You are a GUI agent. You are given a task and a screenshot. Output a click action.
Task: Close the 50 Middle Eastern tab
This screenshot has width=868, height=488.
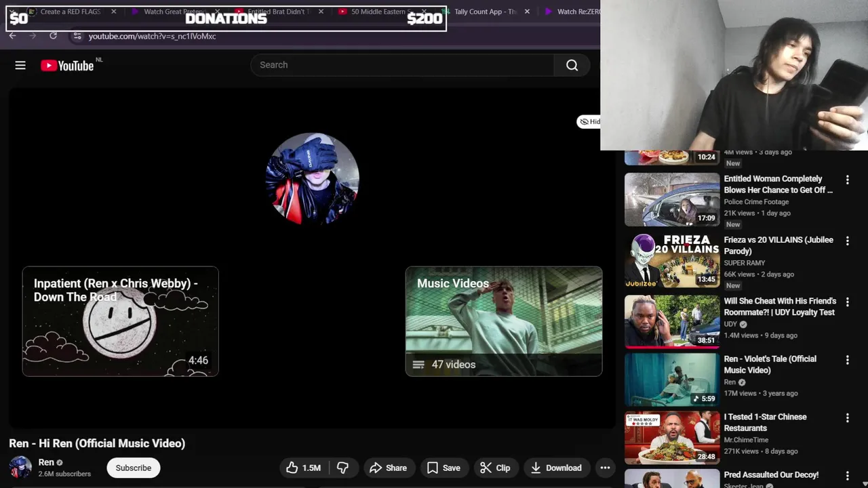click(x=424, y=12)
